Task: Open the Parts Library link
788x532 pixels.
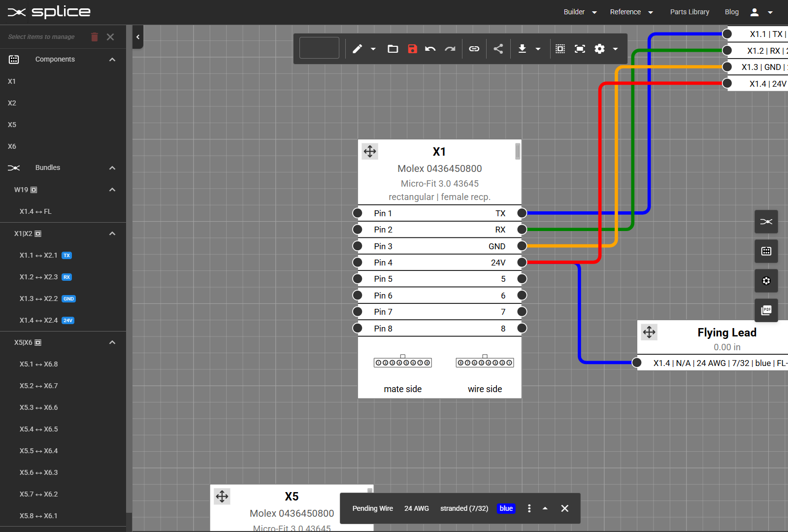Action: [689, 12]
